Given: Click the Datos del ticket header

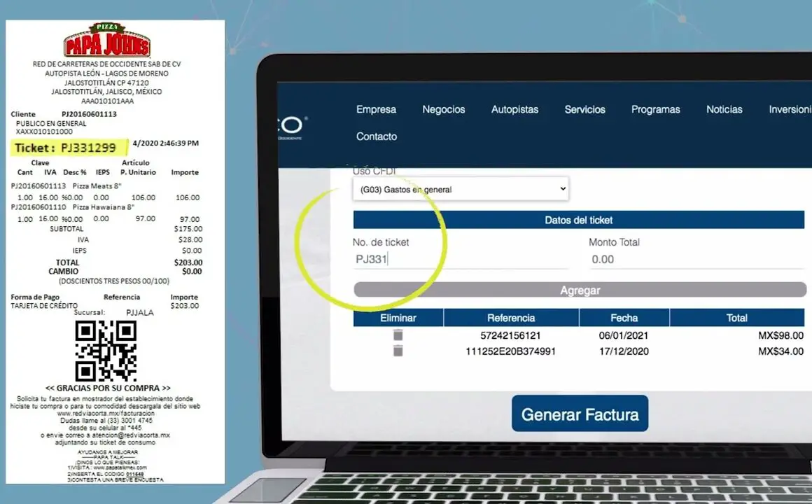Looking at the screenshot, I should pyautogui.click(x=578, y=220).
